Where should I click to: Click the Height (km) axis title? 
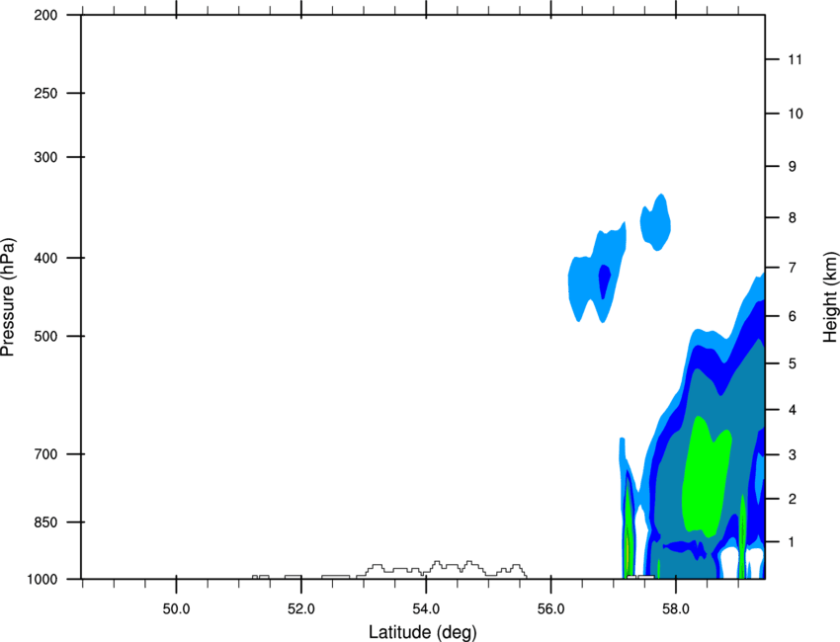(x=830, y=296)
